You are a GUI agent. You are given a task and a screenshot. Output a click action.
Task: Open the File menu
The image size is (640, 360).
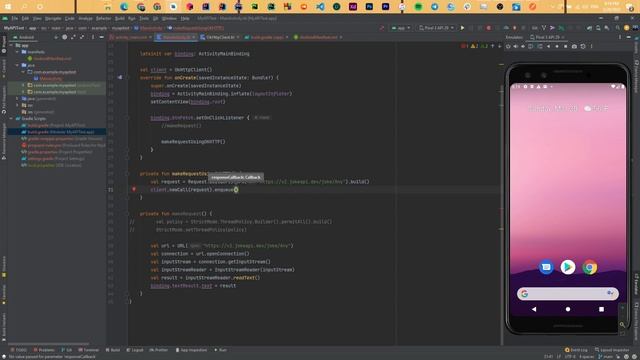coord(15,18)
